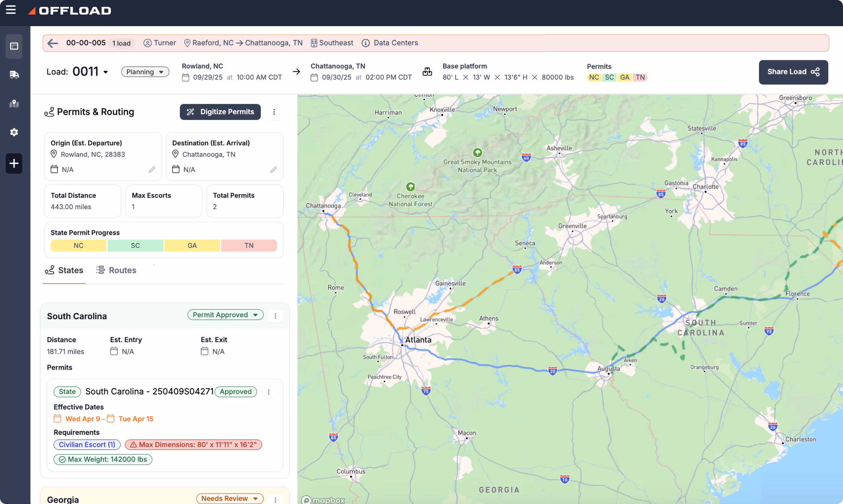Open the Needs Review status dropdown
843x504 pixels.
click(230, 498)
